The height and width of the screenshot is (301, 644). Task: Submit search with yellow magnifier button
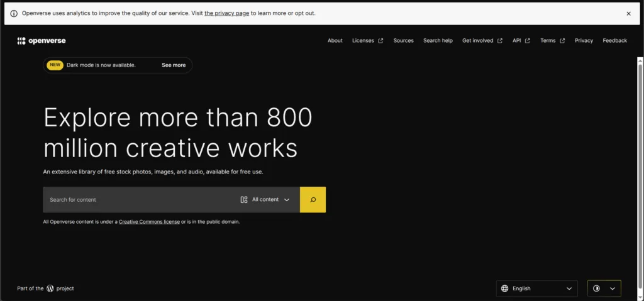(x=313, y=200)
